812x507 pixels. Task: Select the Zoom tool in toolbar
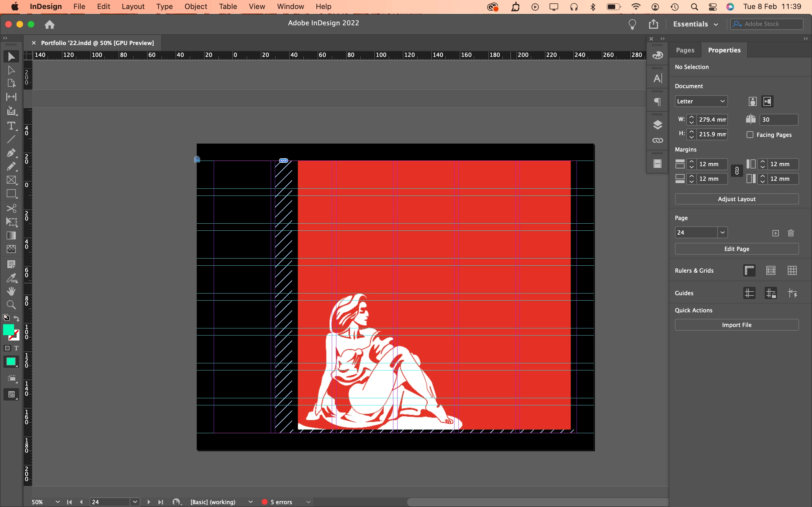coord(11,305)
